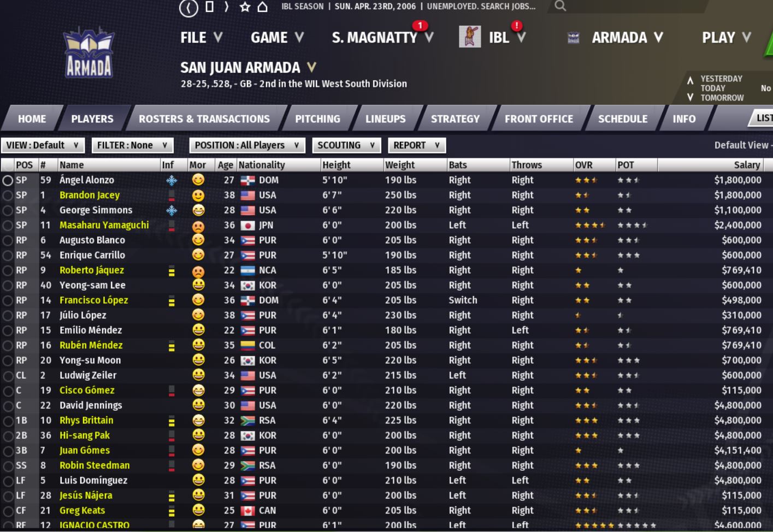Select the radio button for Brandon Jacey
The height and width of the screenshot is (532, 773).
pos(8,196)
